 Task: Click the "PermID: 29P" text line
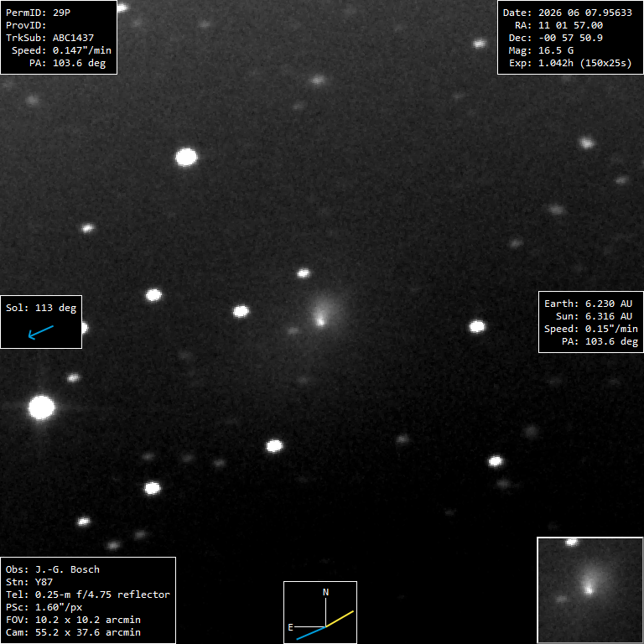(x=38, y=13)
